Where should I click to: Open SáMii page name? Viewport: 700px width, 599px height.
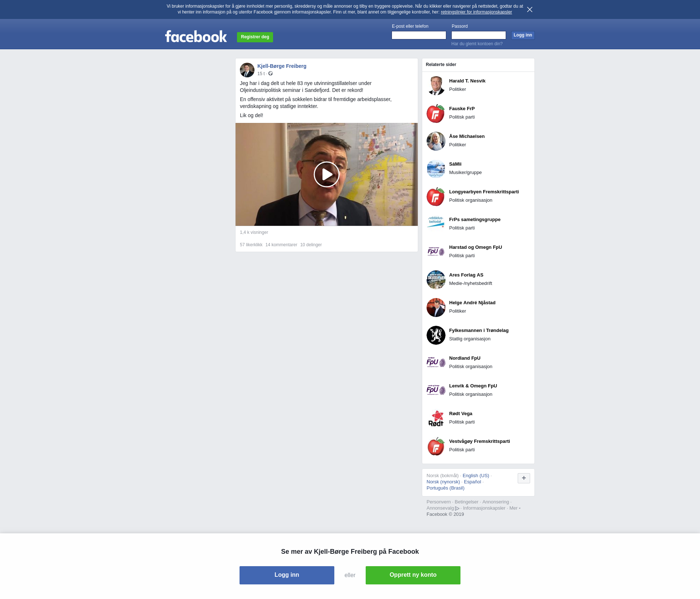[455, 164]
